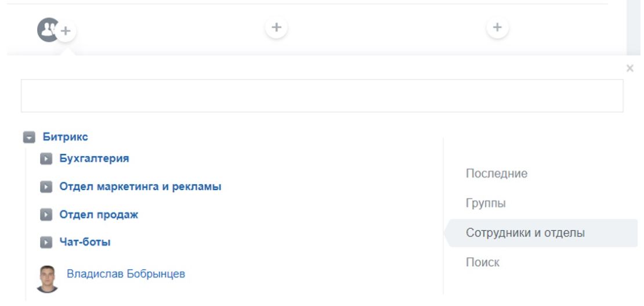
Task: Choose employee Владислав Бобрынцев name link
Action: pyautogui.click(x=126, y=273)
